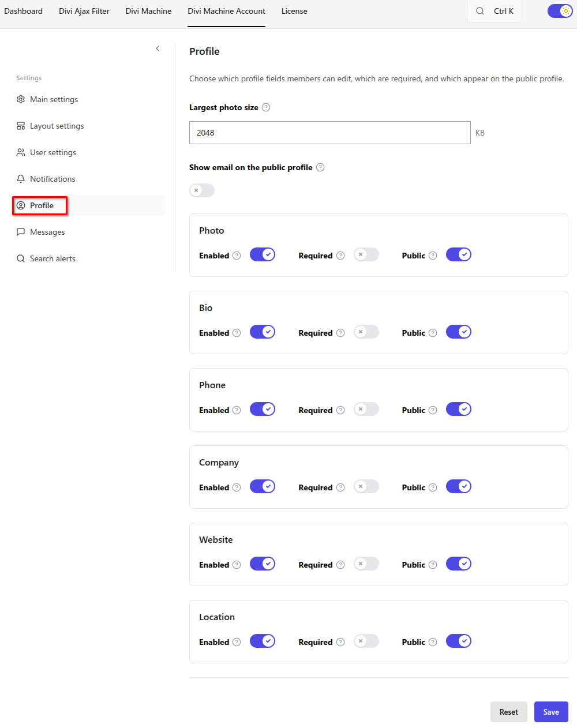
Task: Click Bio Public help icon
Action: (x=433, y=333)
